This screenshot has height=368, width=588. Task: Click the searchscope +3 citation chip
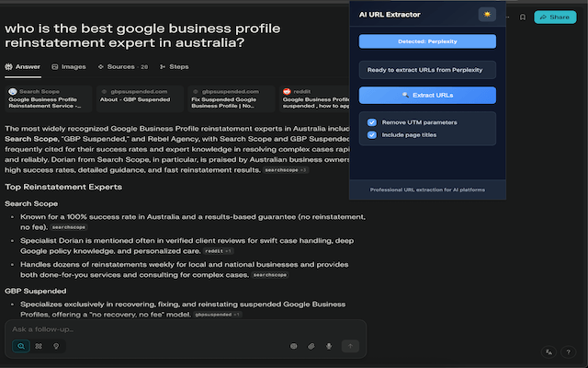click(286, 170)
